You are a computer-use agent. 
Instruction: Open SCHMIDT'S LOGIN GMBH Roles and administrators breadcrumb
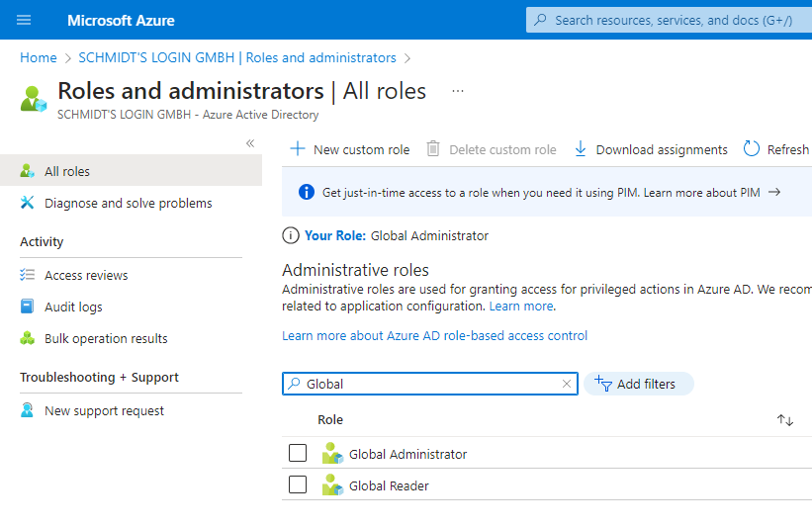237,57
